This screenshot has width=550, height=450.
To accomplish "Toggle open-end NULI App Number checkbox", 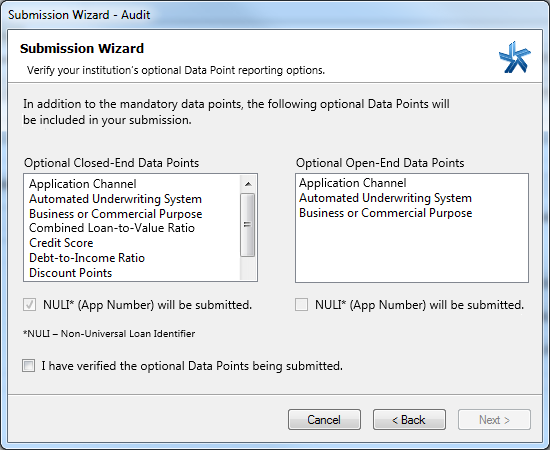I will click(301, 304).
